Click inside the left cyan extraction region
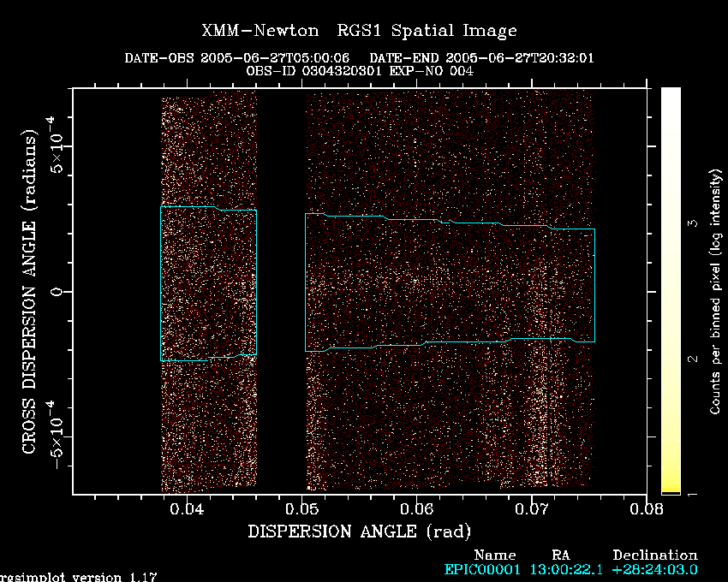 click(208, 283)
